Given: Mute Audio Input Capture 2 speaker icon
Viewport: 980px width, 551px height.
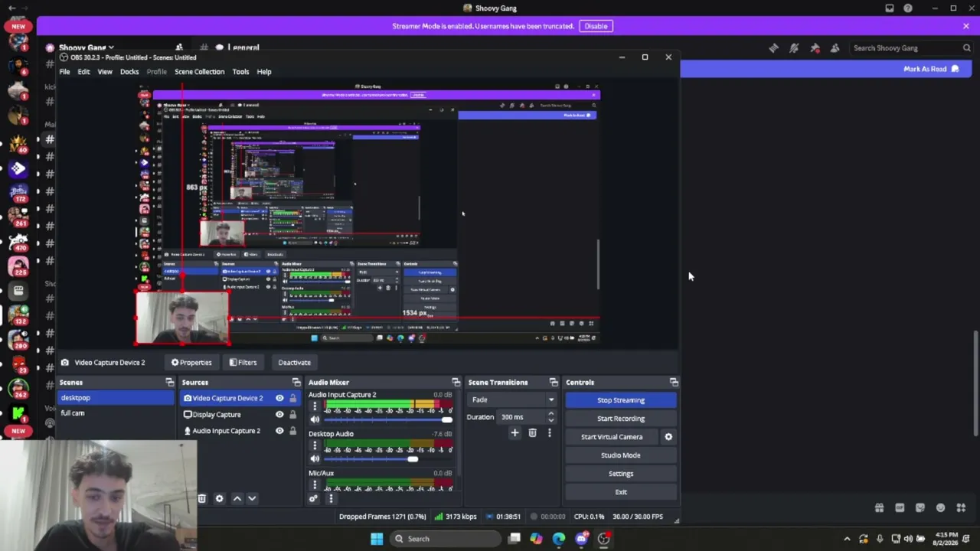Looking at the screenshot, I should (315, 419).
